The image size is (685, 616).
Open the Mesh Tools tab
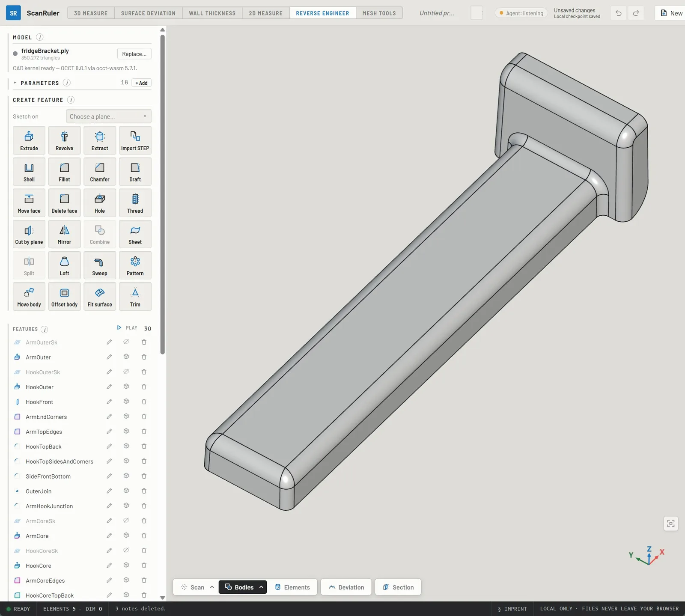tap(379, 13)
